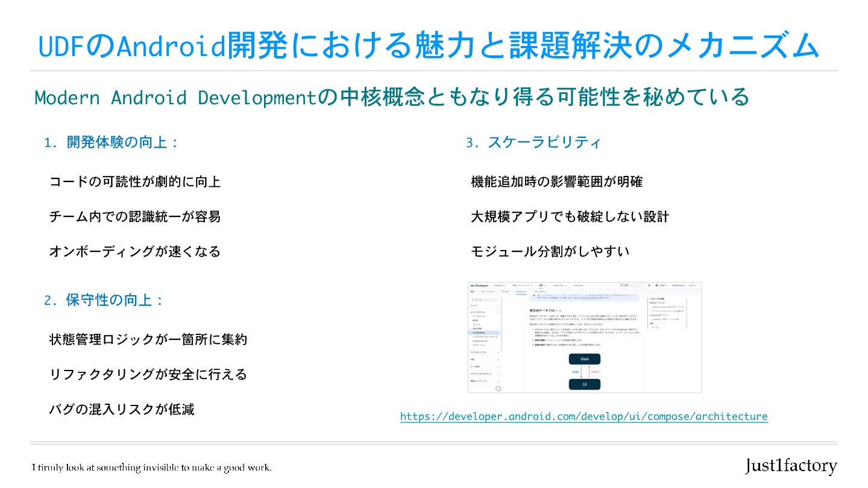Click the line '大規模アプリでも破綻しない設計'
The height and width of the screenshot is (488, 868).
click(570, 216)
